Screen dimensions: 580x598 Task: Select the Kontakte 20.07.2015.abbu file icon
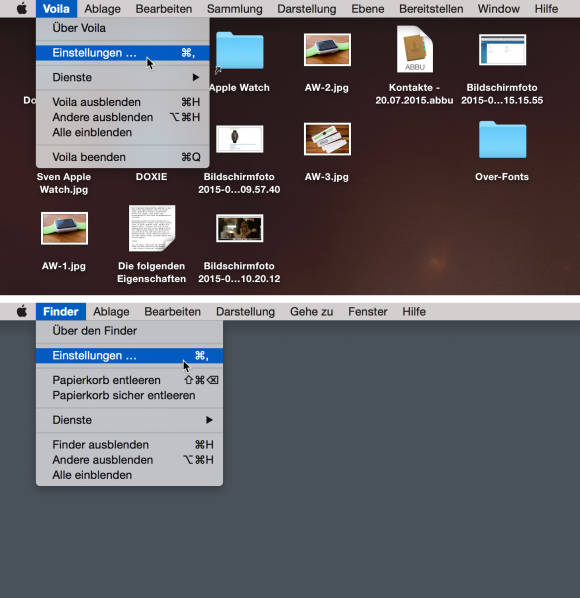point(415,49)
